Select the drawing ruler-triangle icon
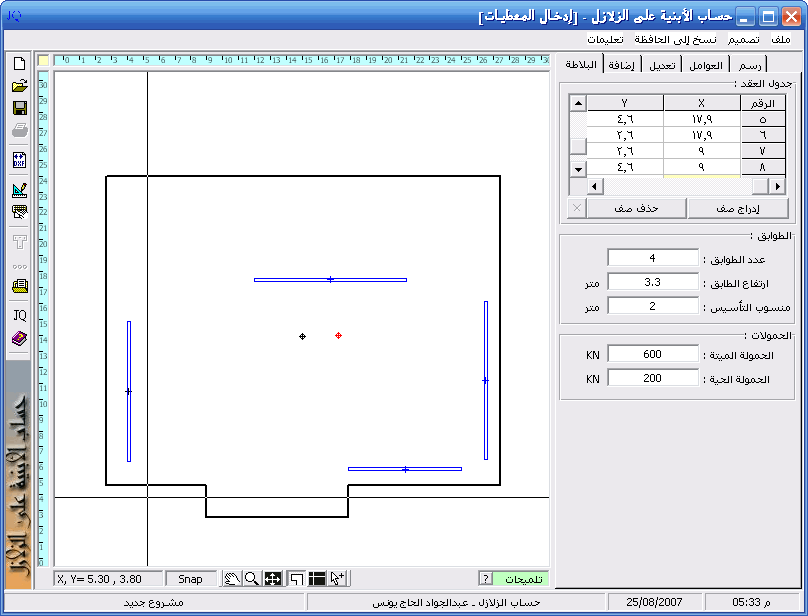Viewport: 808px width, 616px height. [x=19, y=189]
